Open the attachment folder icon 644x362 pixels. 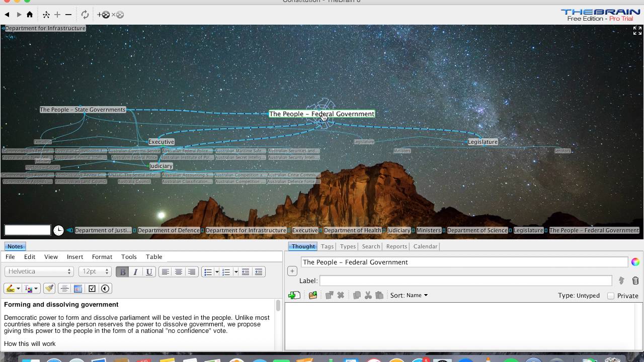pyautogui.click(x=313, y=295)
